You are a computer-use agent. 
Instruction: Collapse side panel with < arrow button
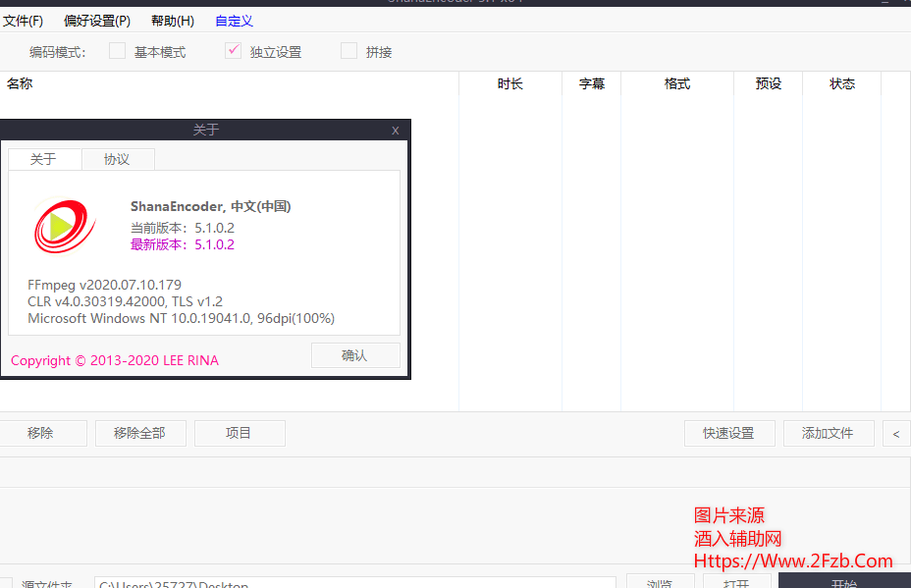896,433
